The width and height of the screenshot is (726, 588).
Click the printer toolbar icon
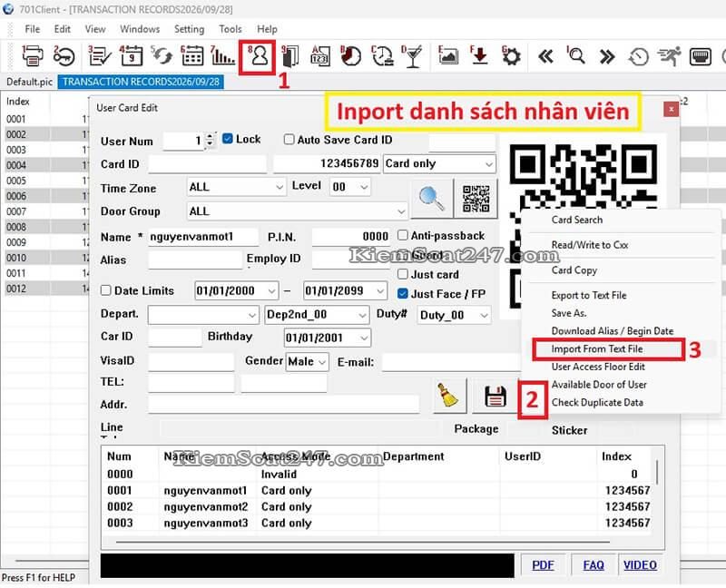point(33,56)
